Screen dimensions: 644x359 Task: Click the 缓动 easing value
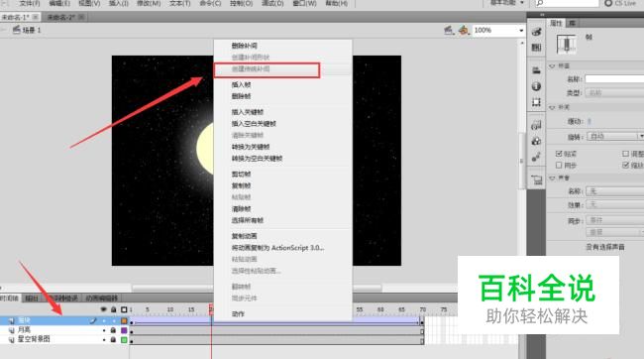(x=589, y=121)
